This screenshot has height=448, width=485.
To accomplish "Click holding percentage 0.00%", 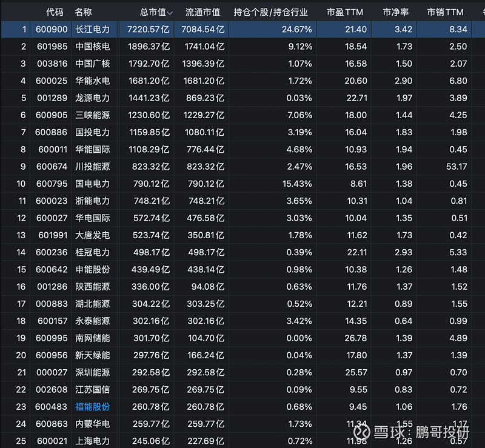I will pyautogui.click(x=299, y=338).
